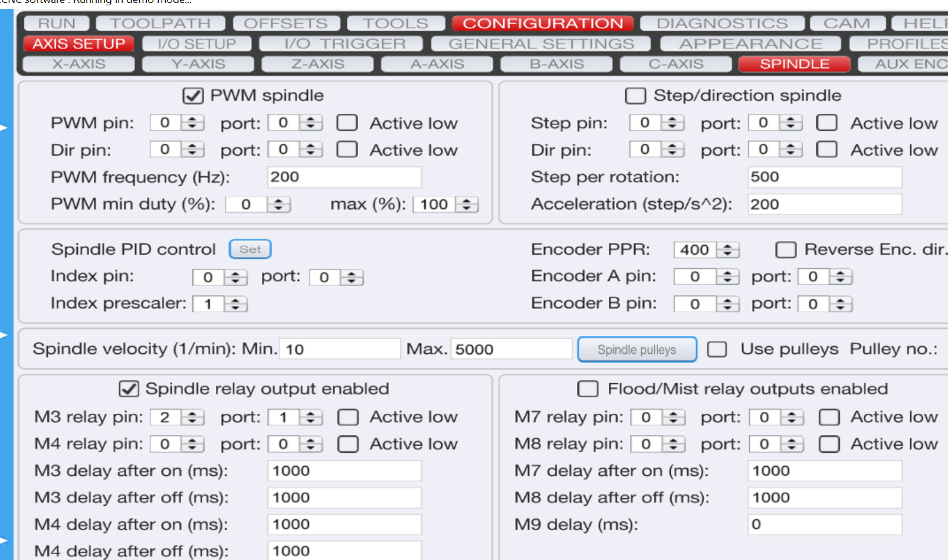948x560 pixels.
Task: Click the PWM max duty stepper arrows
Action: pyautogui.click(x=467, y=205)
